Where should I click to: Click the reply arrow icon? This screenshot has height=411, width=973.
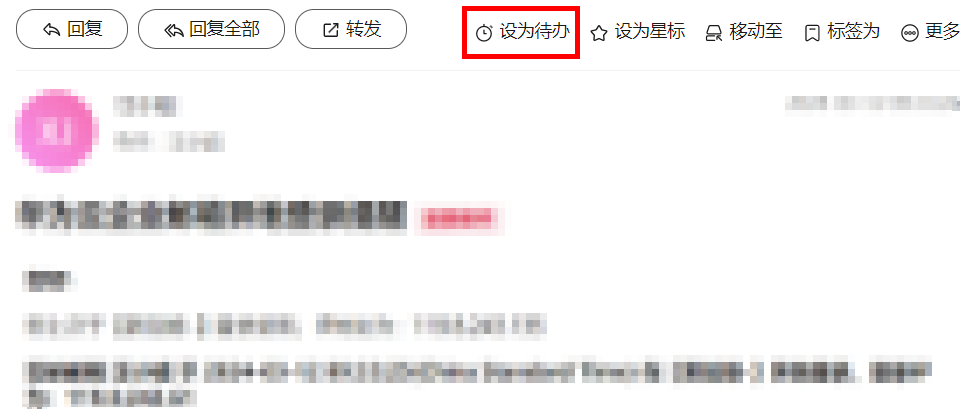click(x=52, y=30)
